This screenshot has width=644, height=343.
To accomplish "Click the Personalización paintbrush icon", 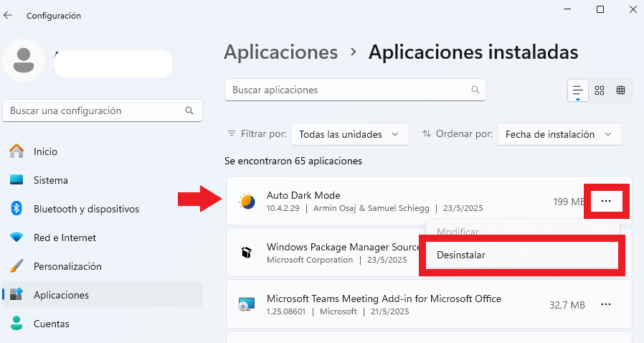I will (x=16, y=266).
